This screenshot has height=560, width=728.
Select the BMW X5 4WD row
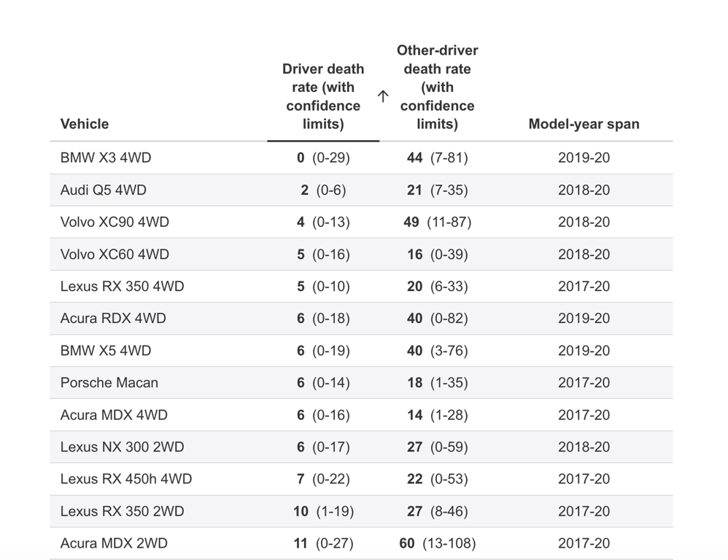pos(106,351)
